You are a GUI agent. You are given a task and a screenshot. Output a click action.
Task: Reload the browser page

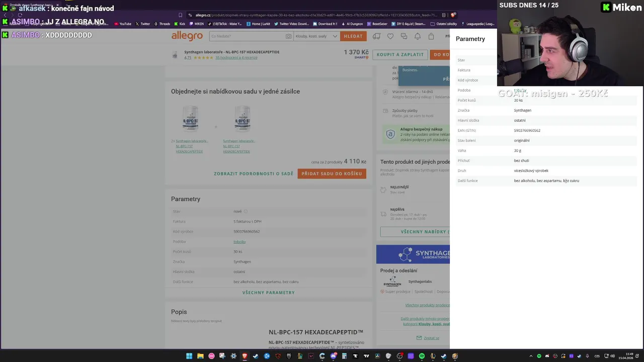(x=20, y=15)
